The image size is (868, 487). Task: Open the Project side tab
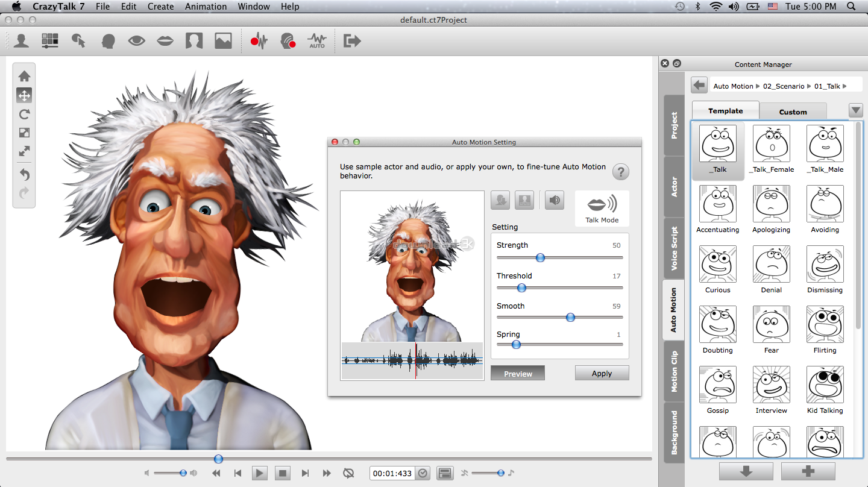[x=674, y=125]
